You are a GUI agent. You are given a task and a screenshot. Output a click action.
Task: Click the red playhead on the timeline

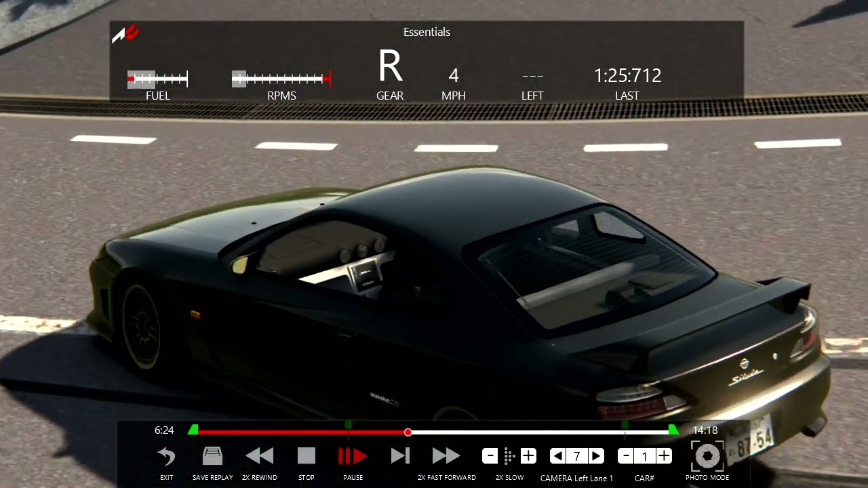(x=408, y=432)
